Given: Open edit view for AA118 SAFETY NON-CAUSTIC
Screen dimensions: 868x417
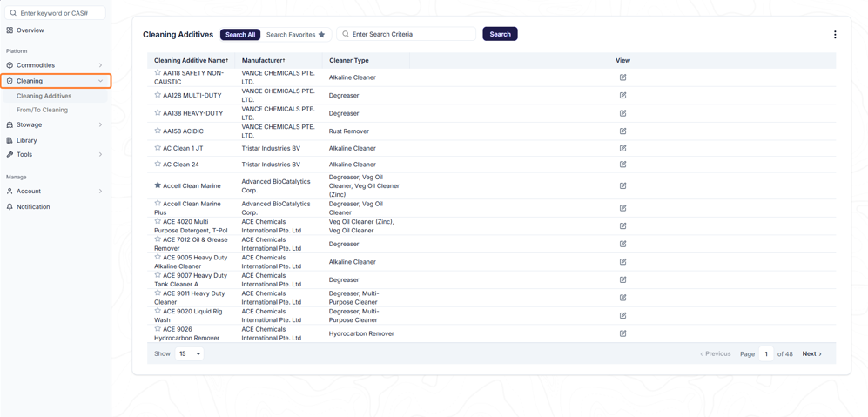Looking at the screenshot, I should [x=622, y=77].
